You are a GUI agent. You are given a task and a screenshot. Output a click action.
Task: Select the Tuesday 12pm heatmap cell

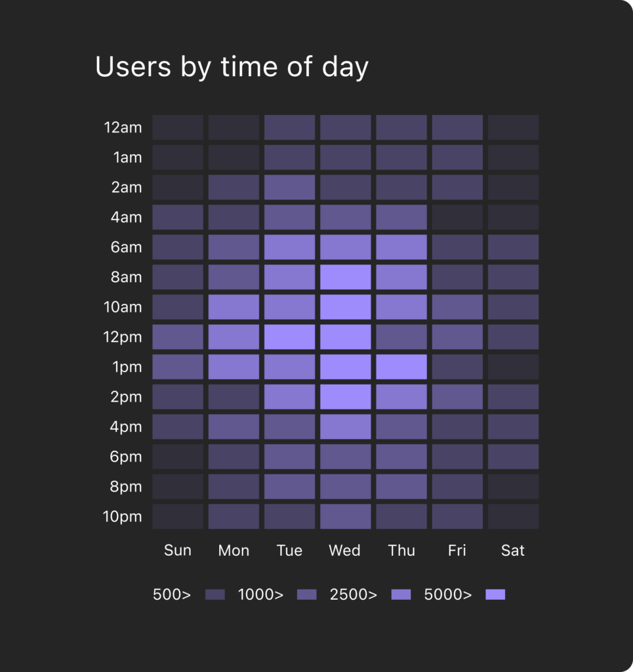[289, 337]
